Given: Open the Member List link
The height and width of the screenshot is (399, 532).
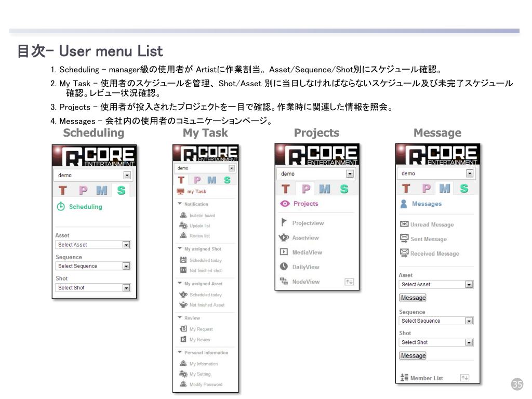Looking at the screenshot, I should pyautogui.click(x=427, y=378).
